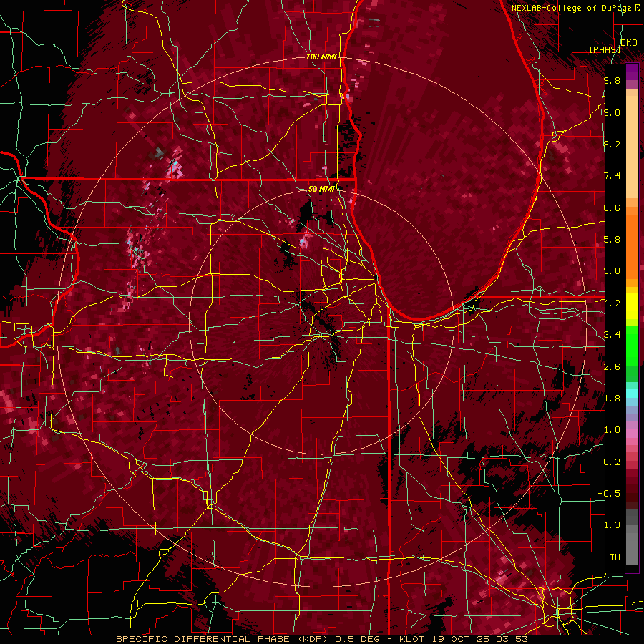Image resolution: width=644 pixels, height=644 pixels.
Task: Pick the purple top band of the color bar
Action: 632,72
